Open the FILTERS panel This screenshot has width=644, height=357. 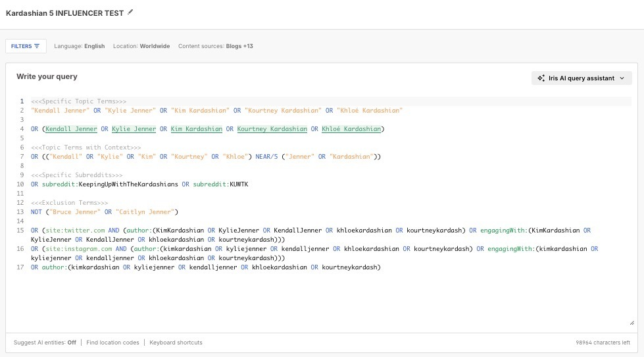pos(26,46)
